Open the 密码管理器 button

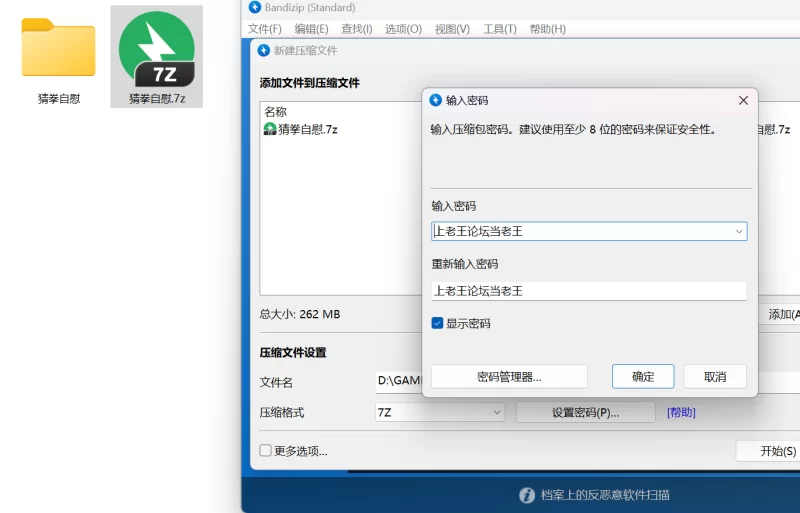pos(509,376)
